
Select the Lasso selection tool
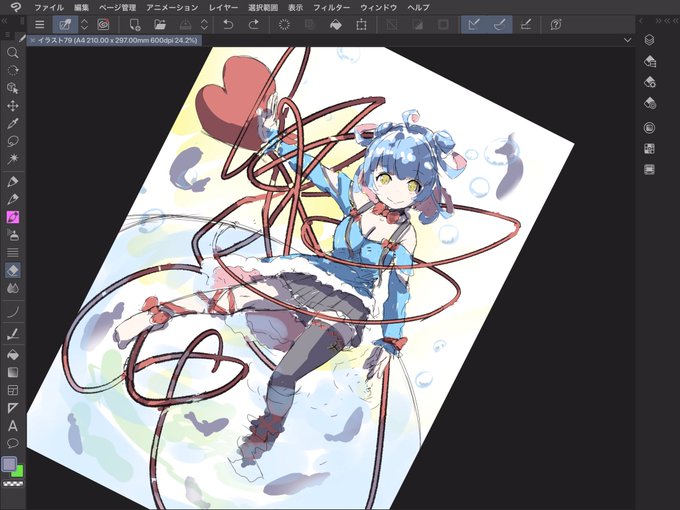(x=13, y=141)
